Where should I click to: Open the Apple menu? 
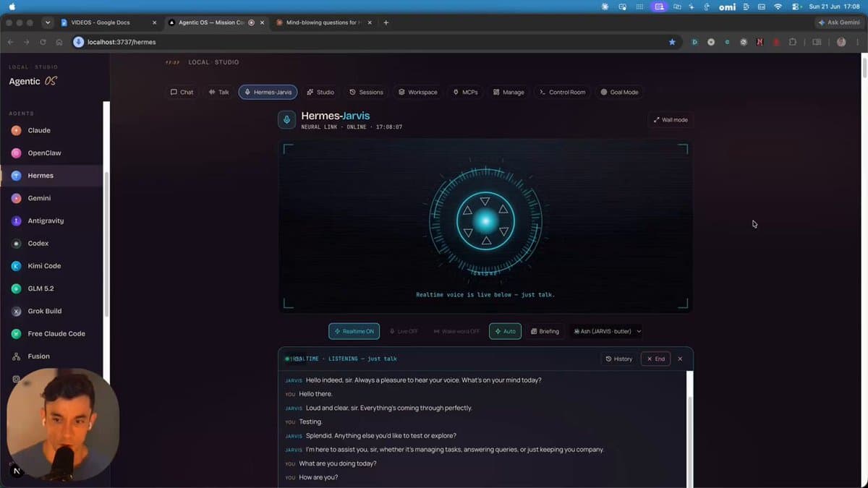click(x=12, y=7)
